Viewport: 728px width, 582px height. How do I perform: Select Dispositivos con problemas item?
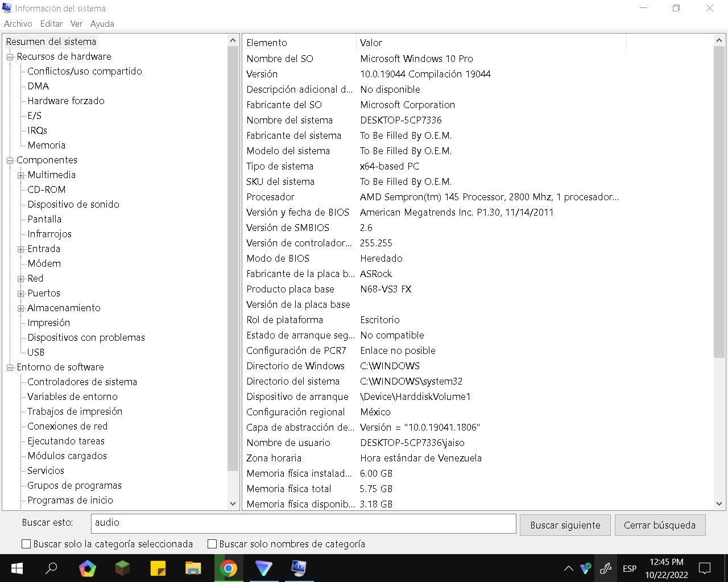[x=86, y=337]
